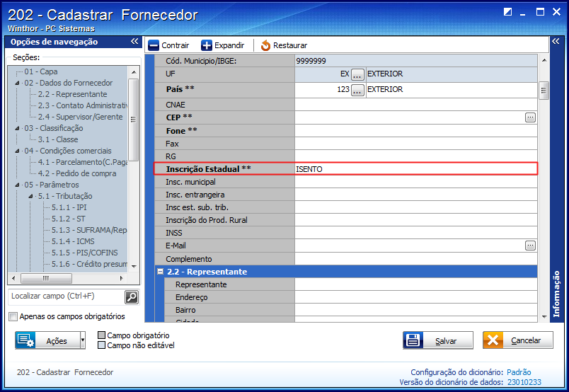Click the window mode toggle icon
The image size is (569, 392).
click(507, 12)
